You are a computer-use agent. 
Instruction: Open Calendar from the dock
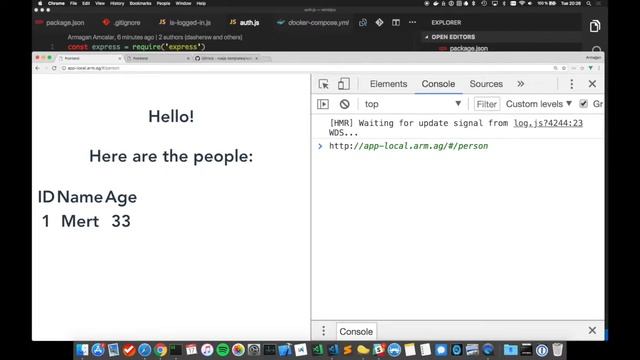coord(191,350)
